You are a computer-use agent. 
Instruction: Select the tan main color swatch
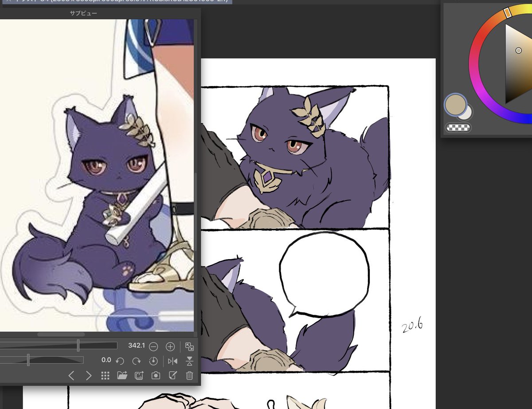[455, 105]
